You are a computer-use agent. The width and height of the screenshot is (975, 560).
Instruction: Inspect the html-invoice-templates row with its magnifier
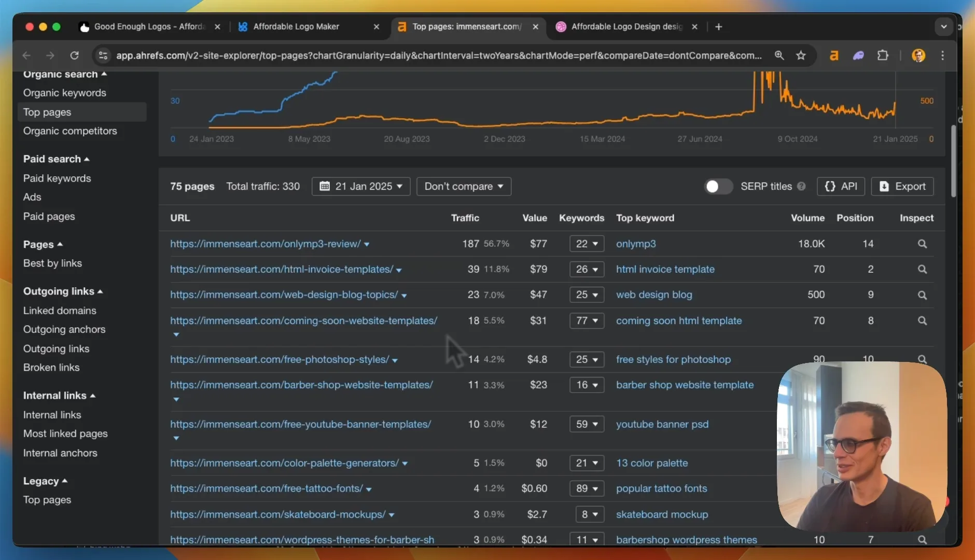[x=922, y=269]
